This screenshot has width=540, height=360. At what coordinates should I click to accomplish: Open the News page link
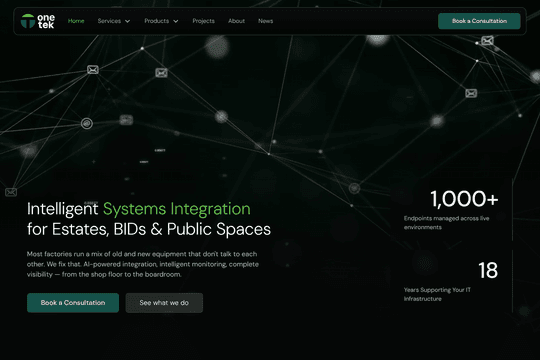click(266, 21)
